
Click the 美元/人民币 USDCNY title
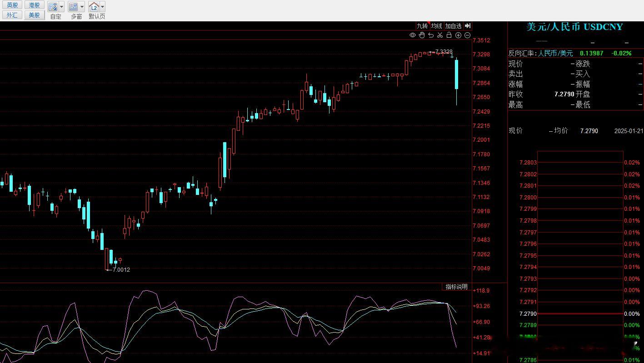click(x=574, y=27)
